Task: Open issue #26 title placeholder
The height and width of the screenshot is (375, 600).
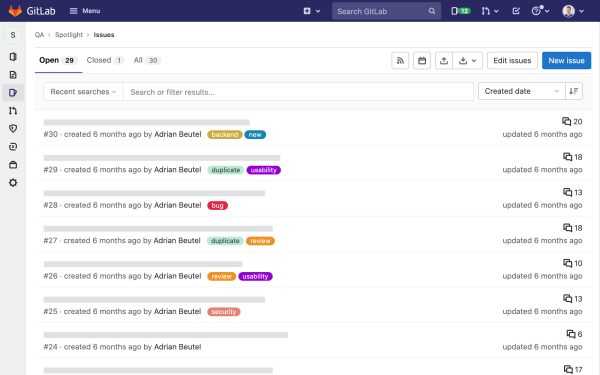Action: (x=143, y=264)
